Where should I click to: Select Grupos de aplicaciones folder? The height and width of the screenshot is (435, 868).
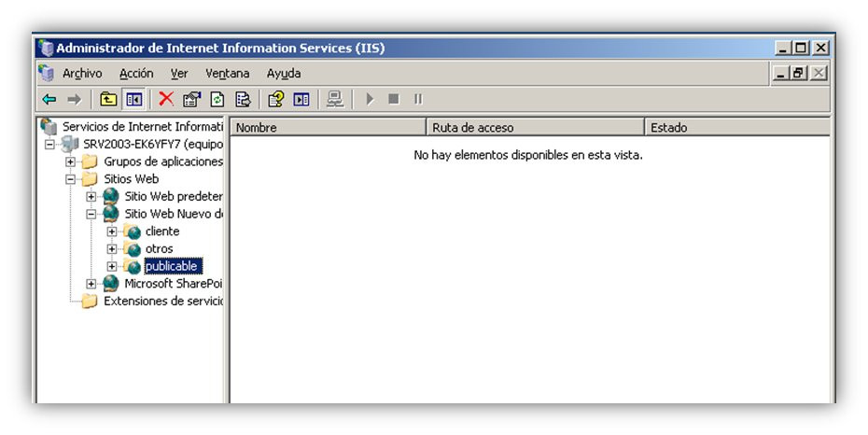(x=163, y=161)
